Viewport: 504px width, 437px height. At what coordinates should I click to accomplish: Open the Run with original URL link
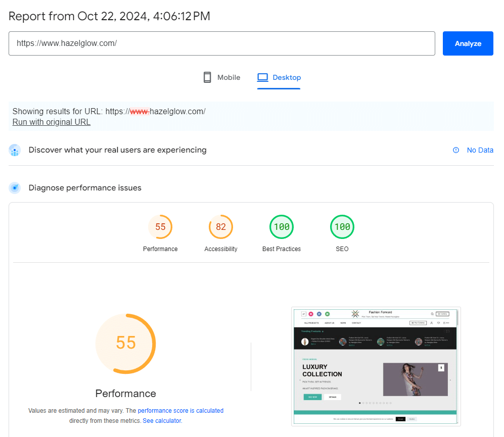coord(52,122)
